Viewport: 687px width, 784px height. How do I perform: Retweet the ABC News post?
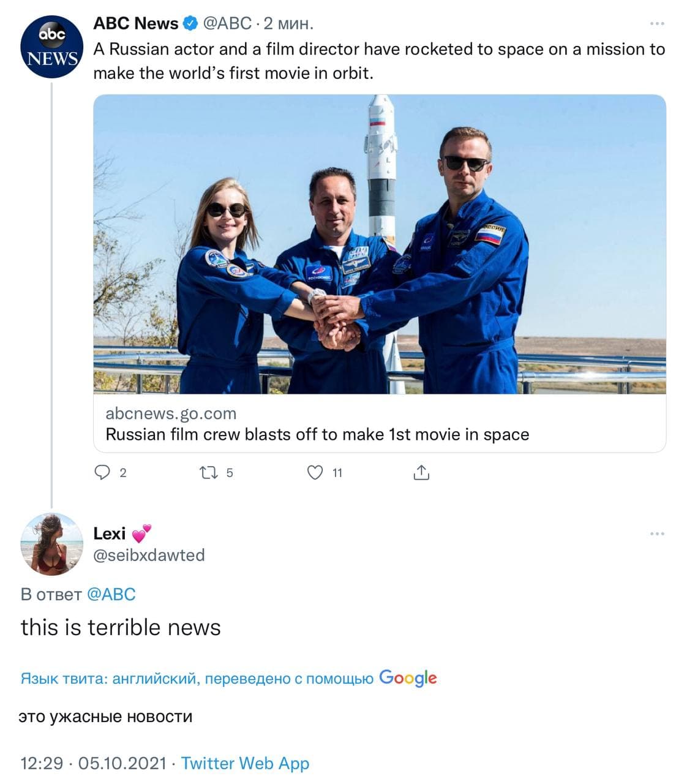[x=209, y=472]
